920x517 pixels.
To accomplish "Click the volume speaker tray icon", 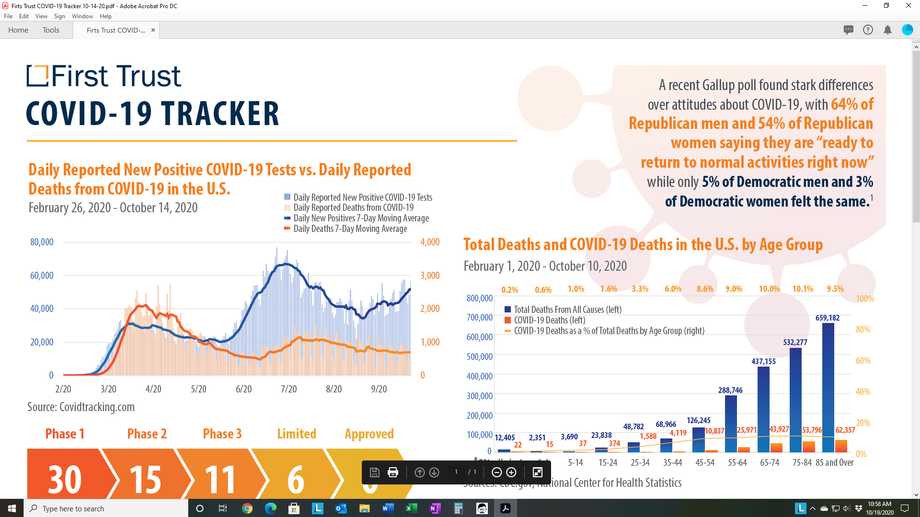I will pos(846,508).
